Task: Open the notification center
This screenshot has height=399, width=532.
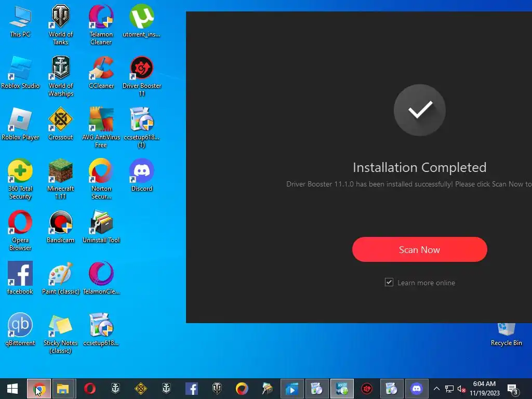Action: coord(513,389)
